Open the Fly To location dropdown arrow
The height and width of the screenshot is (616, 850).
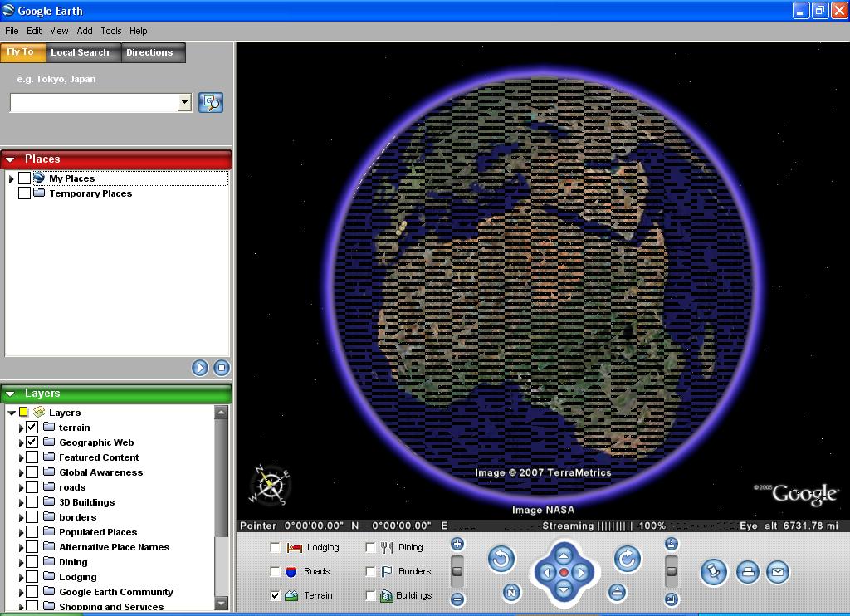click(185, 102)
